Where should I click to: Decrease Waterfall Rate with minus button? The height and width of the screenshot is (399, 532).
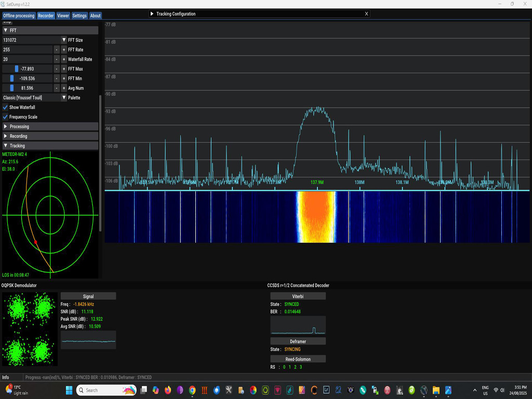57,59
